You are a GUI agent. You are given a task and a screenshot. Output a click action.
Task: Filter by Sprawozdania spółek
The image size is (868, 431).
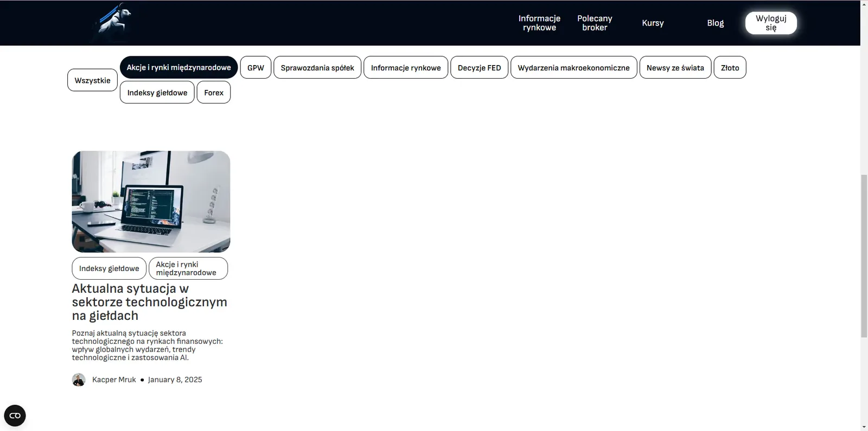pyautogui.click(x=317, y=68)
